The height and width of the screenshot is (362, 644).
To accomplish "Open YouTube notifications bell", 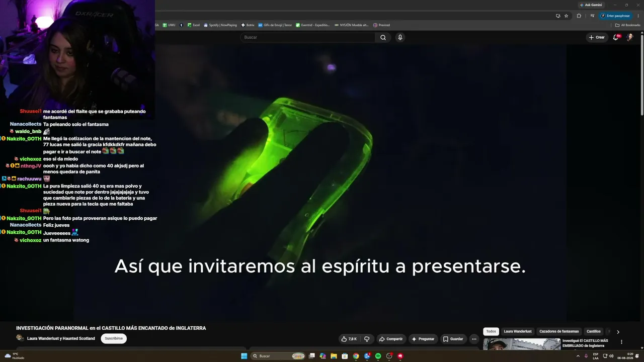I will (x=616, y=37).
